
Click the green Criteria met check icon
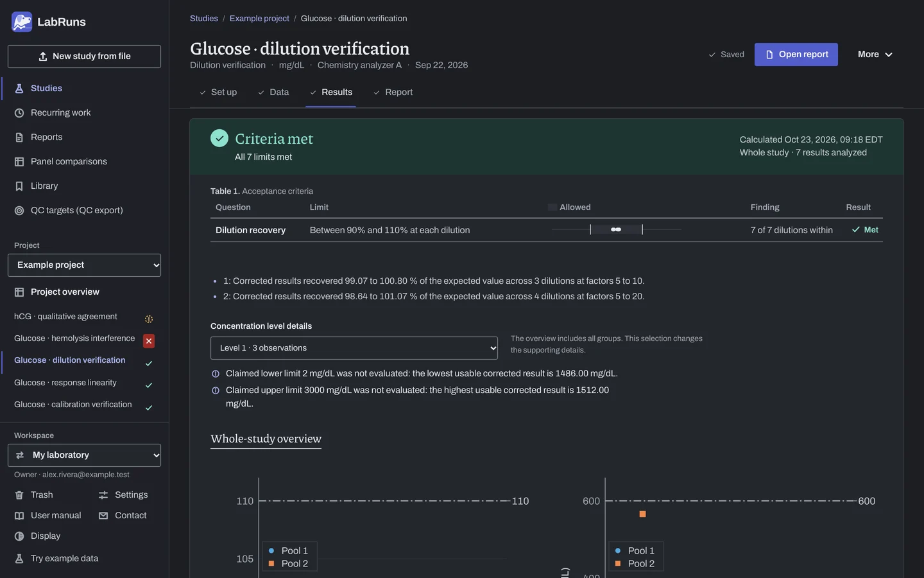(x=219, y=138)
